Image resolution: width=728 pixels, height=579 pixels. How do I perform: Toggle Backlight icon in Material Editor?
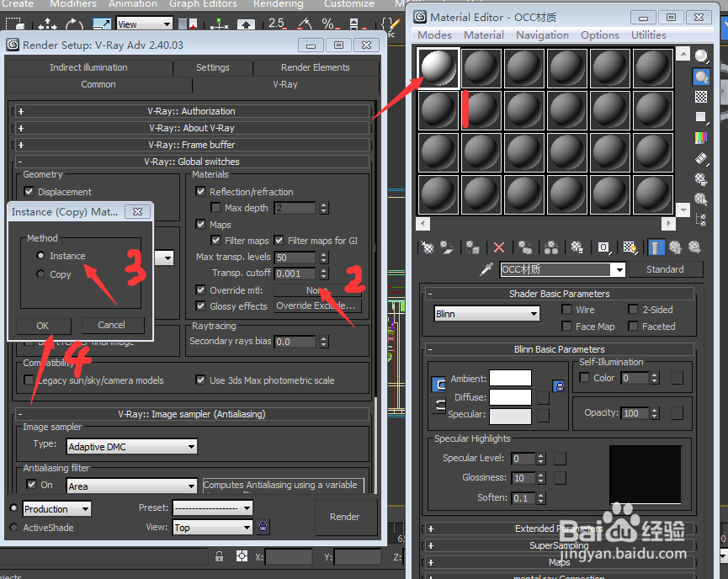pos(701,77)
